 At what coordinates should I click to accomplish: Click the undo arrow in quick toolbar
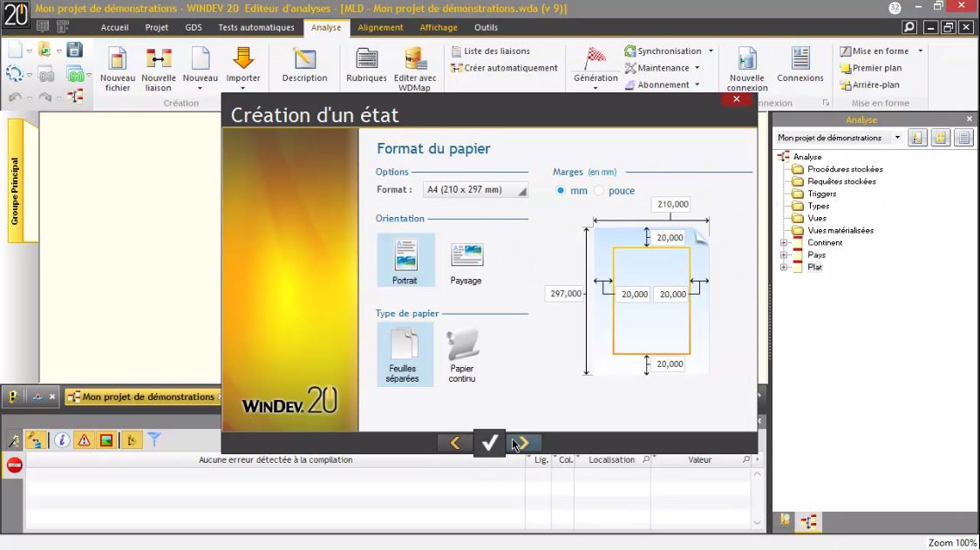click(15, 97)
